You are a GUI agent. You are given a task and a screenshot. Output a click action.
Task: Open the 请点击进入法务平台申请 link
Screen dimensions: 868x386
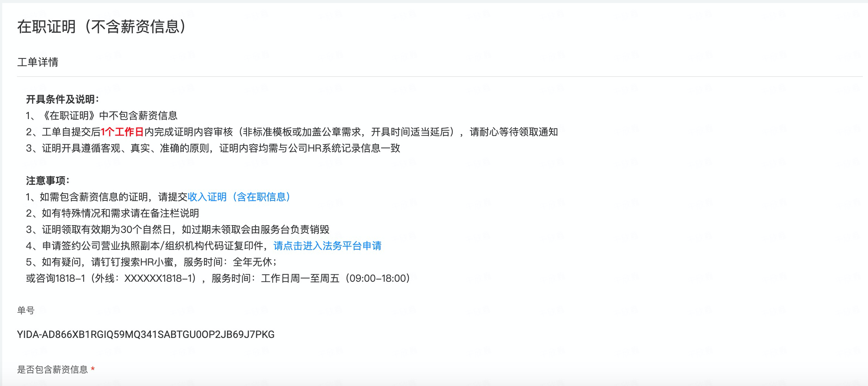click(x=328, y=246)
